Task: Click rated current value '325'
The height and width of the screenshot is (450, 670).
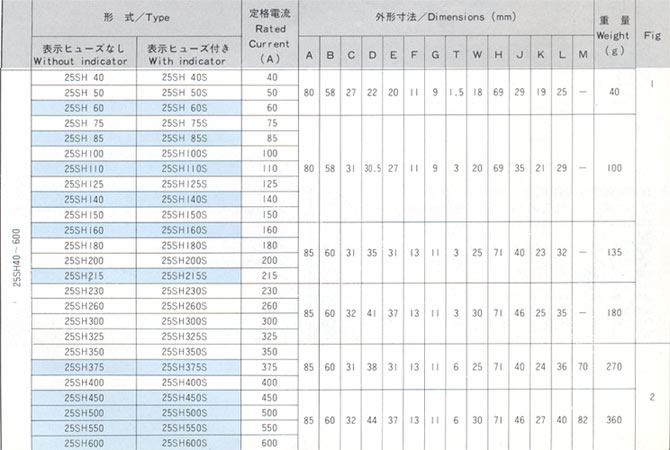Action: [x=270, y=337]
